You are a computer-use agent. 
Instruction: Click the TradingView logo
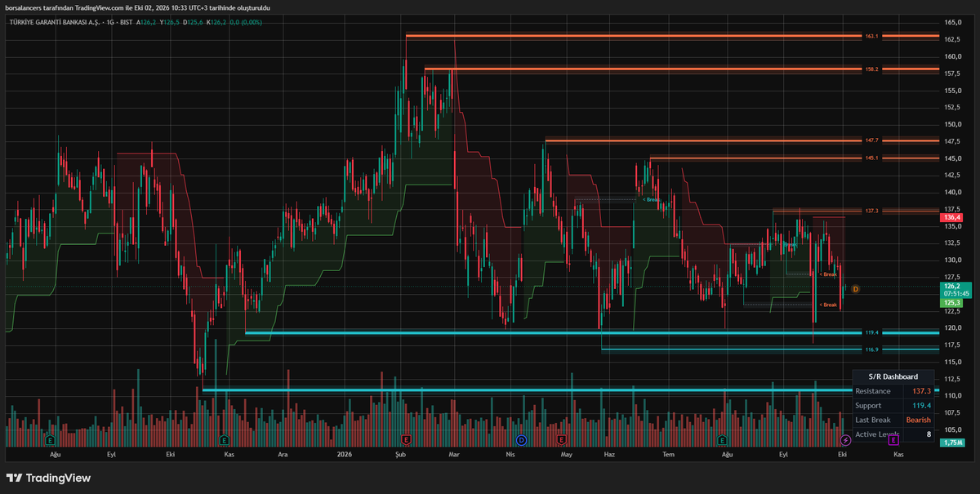49,478
